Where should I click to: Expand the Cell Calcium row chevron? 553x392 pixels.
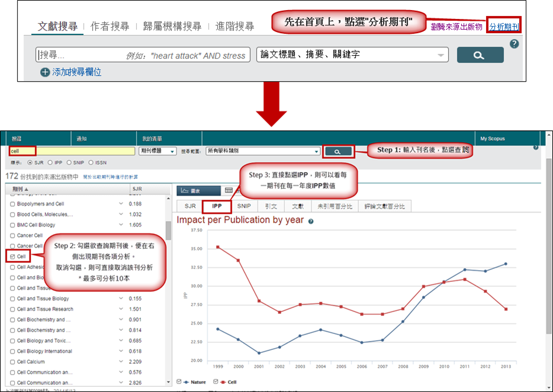(121, 362)
